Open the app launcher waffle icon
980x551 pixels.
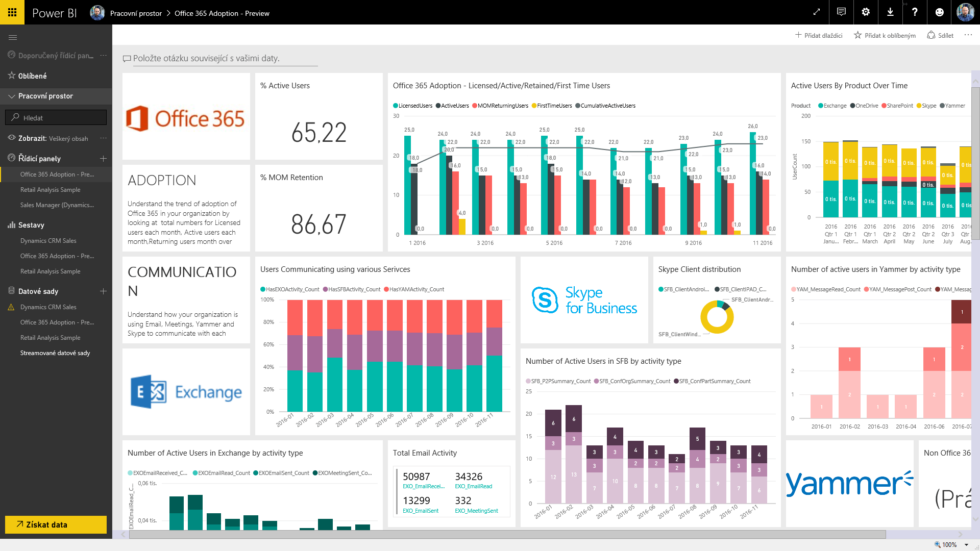(x=12, y=12)
